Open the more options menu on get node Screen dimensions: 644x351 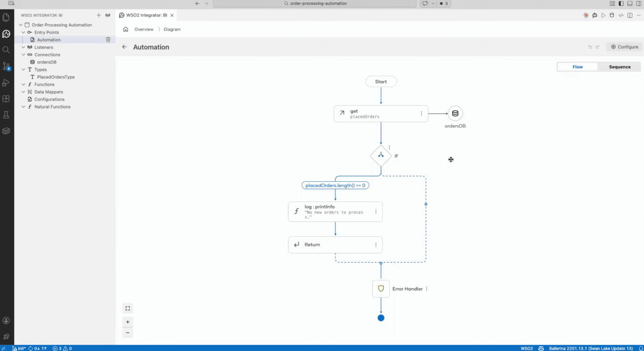tap(421, 114)
